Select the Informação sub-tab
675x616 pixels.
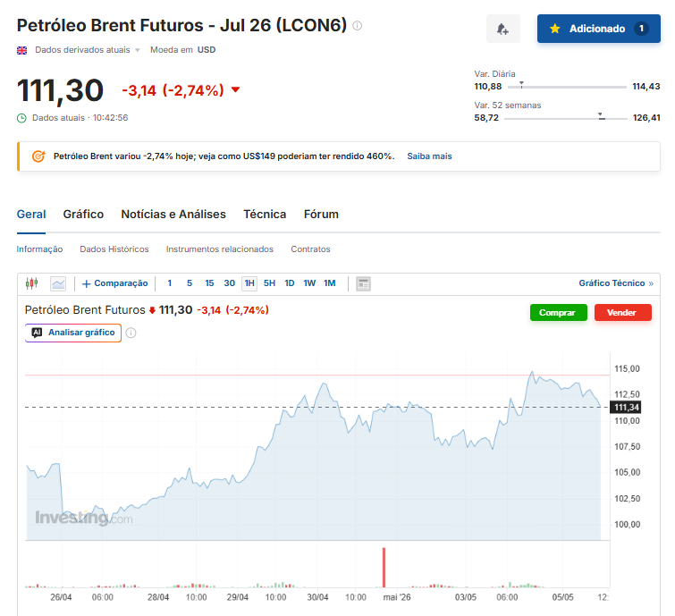39,249
